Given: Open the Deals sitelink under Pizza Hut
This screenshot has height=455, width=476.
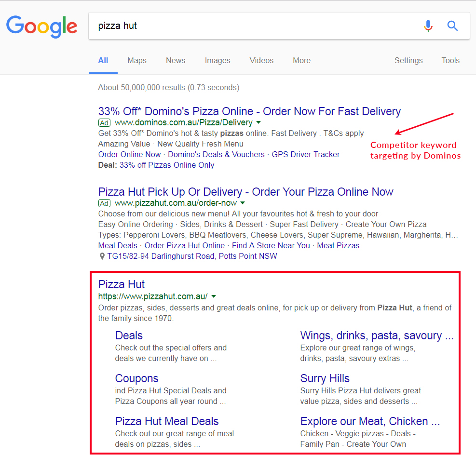Looking at the screenshot, I should pyautogui.click(x=129, y=335).
